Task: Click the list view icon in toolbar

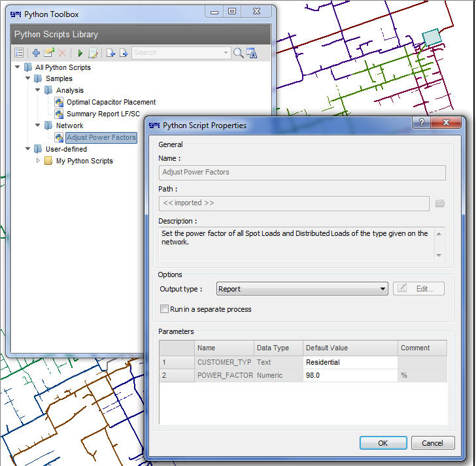Action: pyautogui.click(x=19, y=53)
